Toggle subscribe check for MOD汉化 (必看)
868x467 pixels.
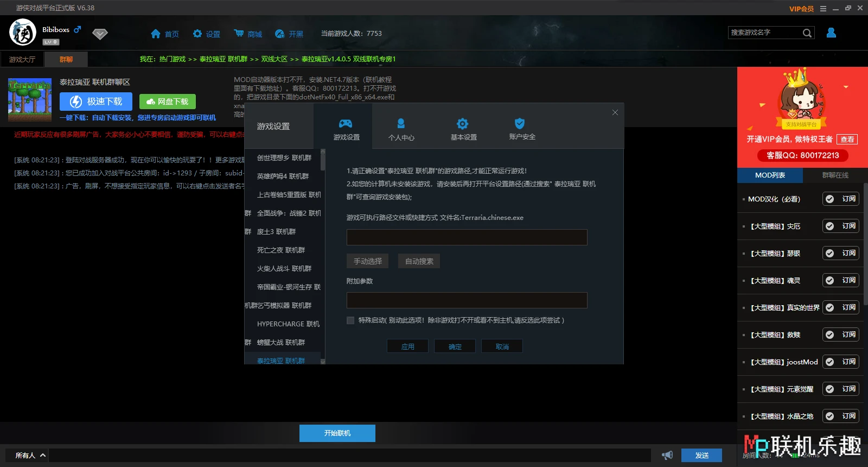[x=830, y=199]
